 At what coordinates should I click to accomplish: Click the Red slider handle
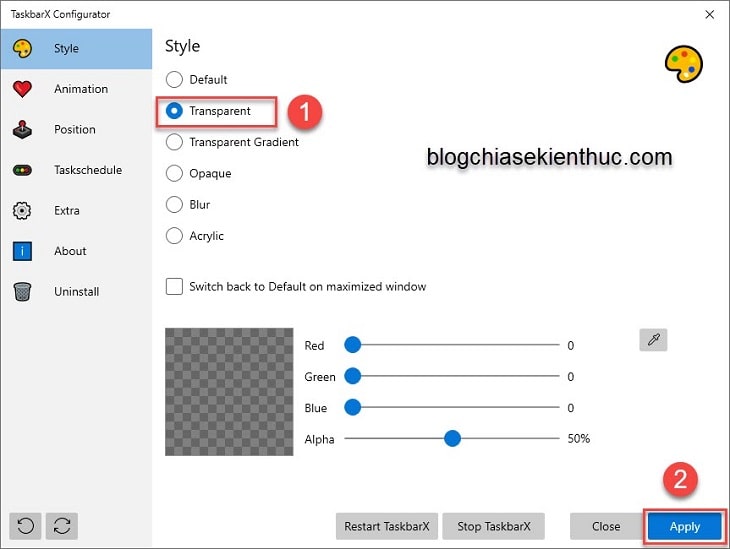coord(352,345)
